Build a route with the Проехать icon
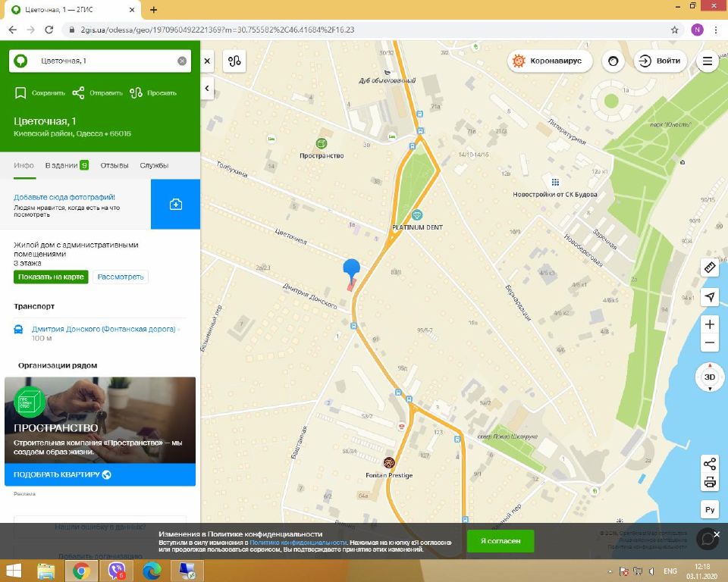 click(136, 92)
